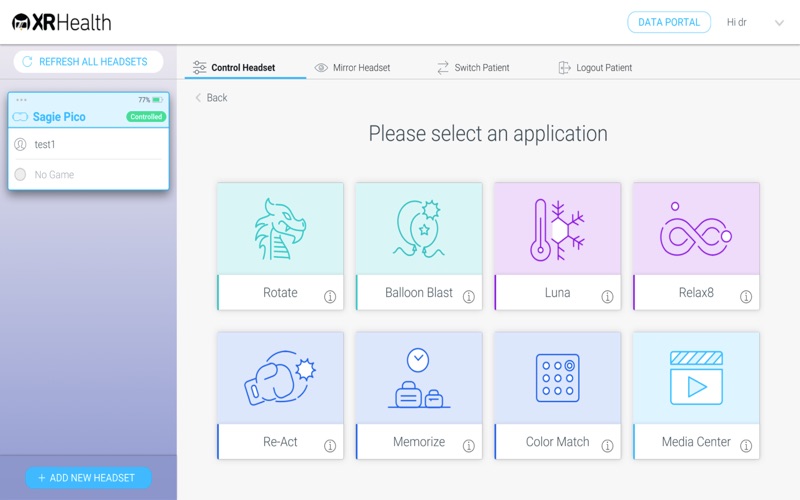Select the Sagie Pico headset name
The width and height of the screenshot is (800, 500).
tap(59, 117)
